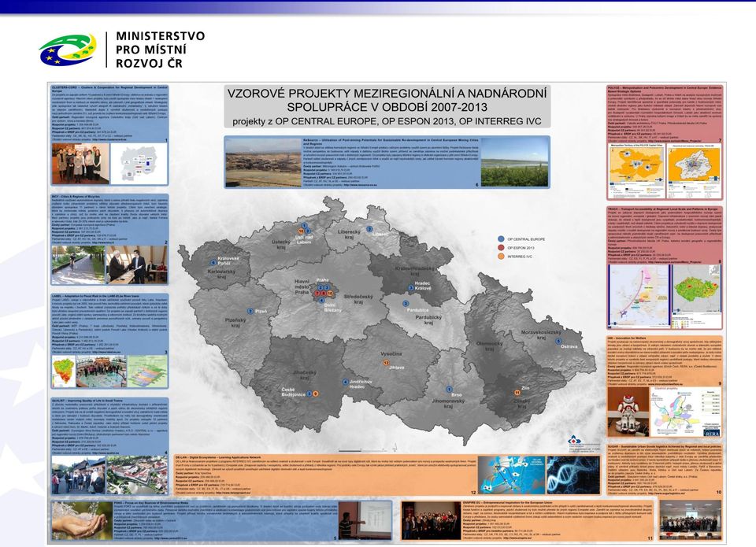Open the Europe corridor map in TRACC panel
This screenshot has height=547, width=756.
[639, 297]
